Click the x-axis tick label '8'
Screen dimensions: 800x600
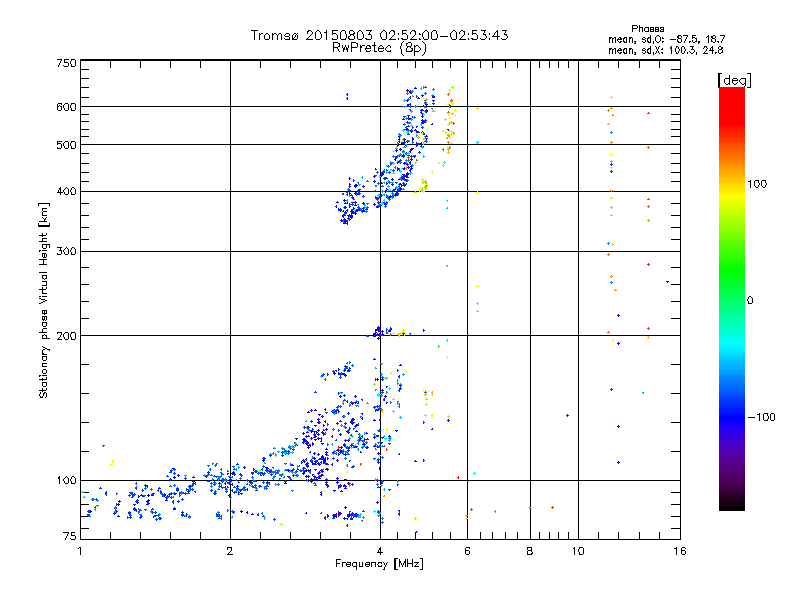[530, 551]
